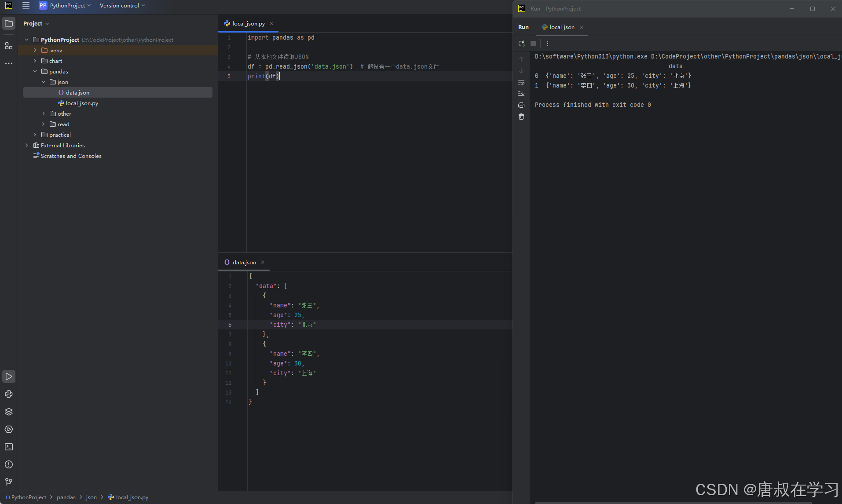Click 'Process finished with exit code 0'

(593, 105)
